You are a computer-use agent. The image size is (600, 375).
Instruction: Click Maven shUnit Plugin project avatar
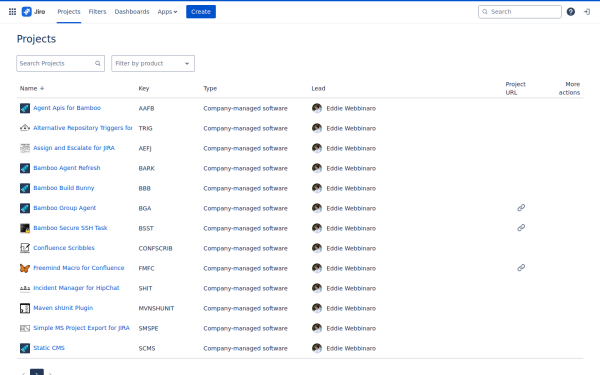(25, 308)
